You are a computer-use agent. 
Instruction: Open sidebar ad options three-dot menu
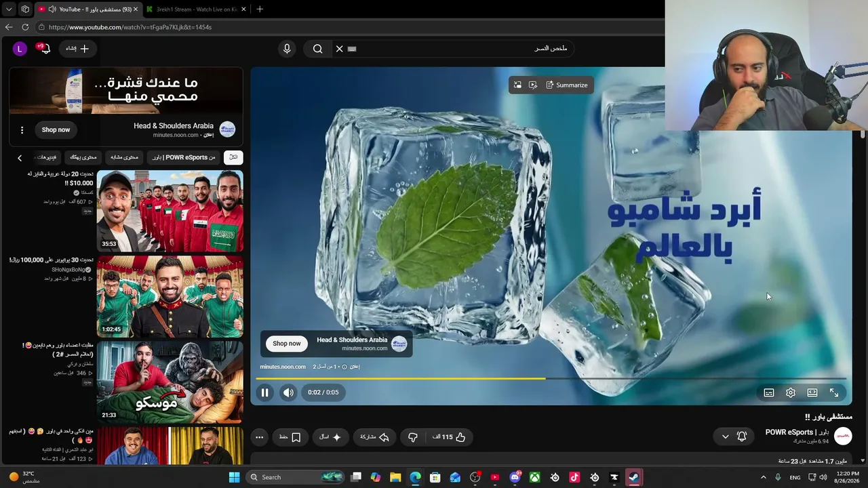point(22,130)
